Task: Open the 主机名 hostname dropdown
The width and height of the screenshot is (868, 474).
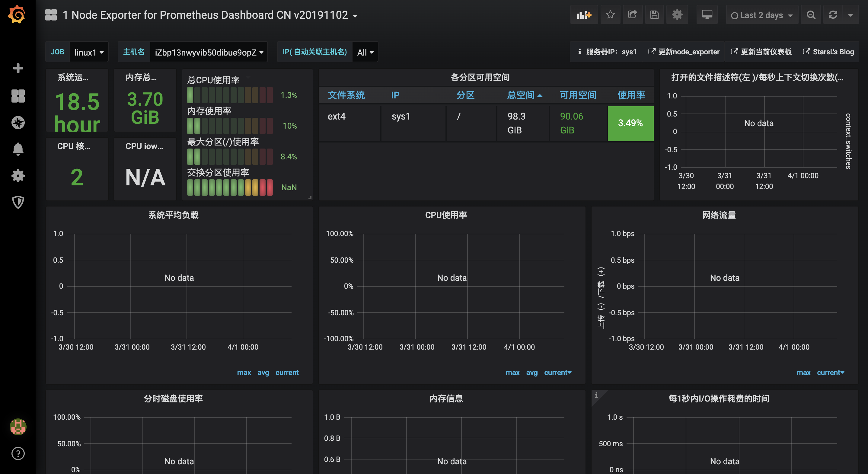Action: click(209, 52)
